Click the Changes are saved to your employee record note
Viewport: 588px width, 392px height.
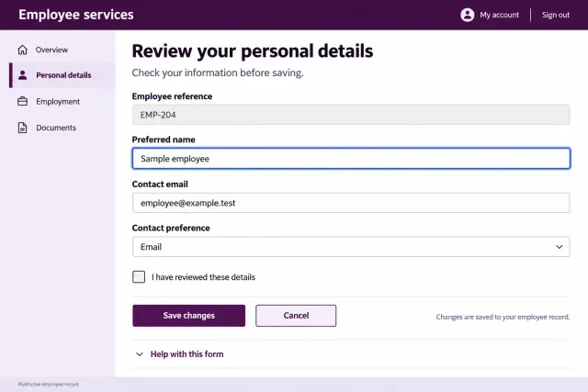(x=503, y=317)
